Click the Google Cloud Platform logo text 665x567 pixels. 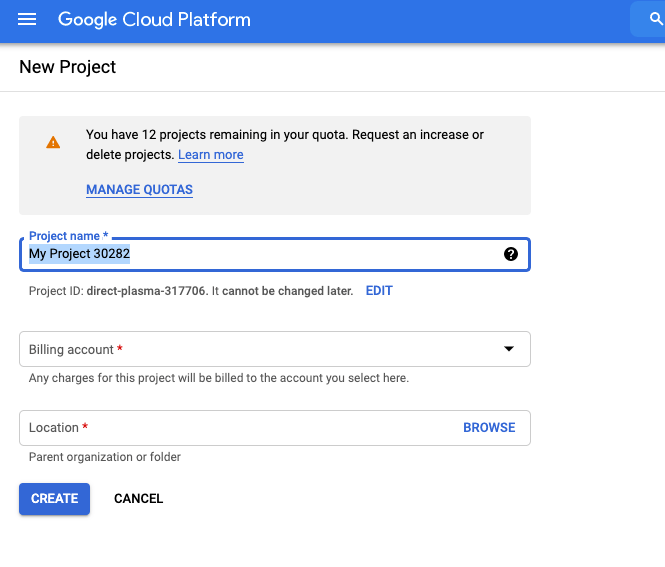point(154,20)
